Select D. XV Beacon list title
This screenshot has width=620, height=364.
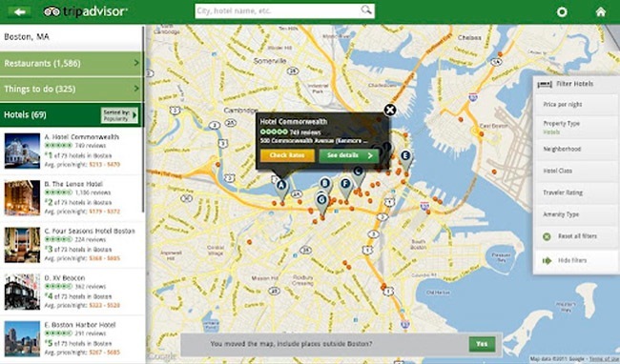tap(65, 278)
